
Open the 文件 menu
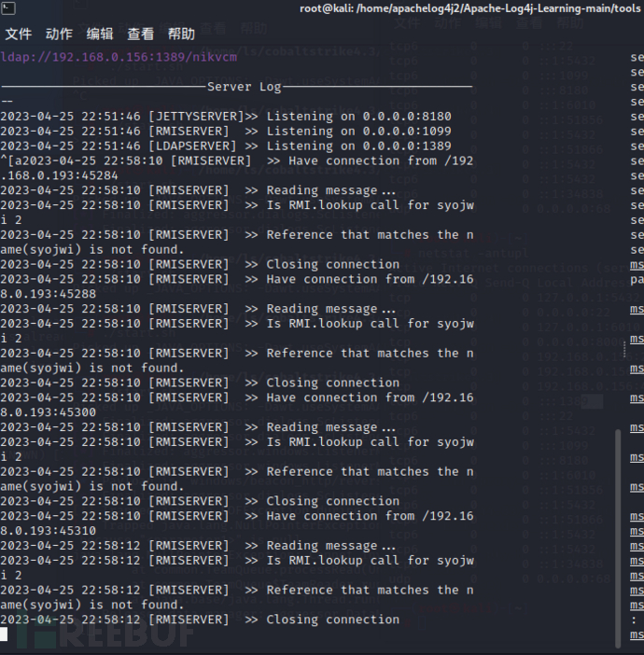pos(19,34)
